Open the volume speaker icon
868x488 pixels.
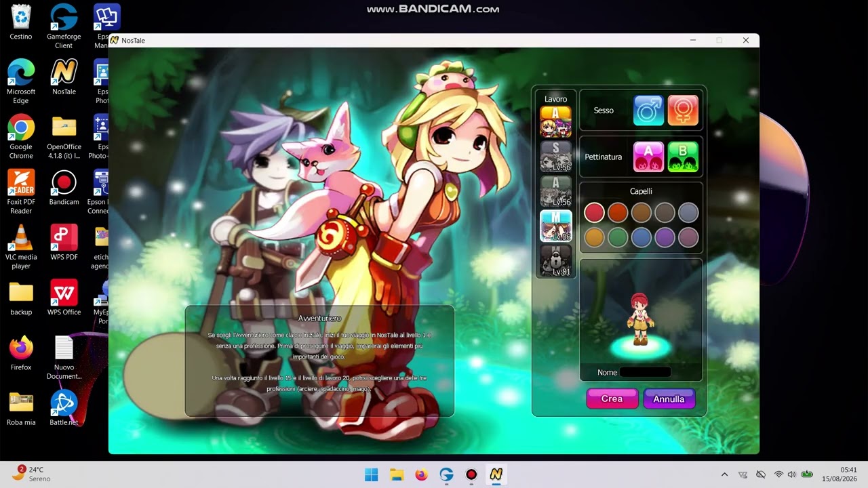[791, 474]
